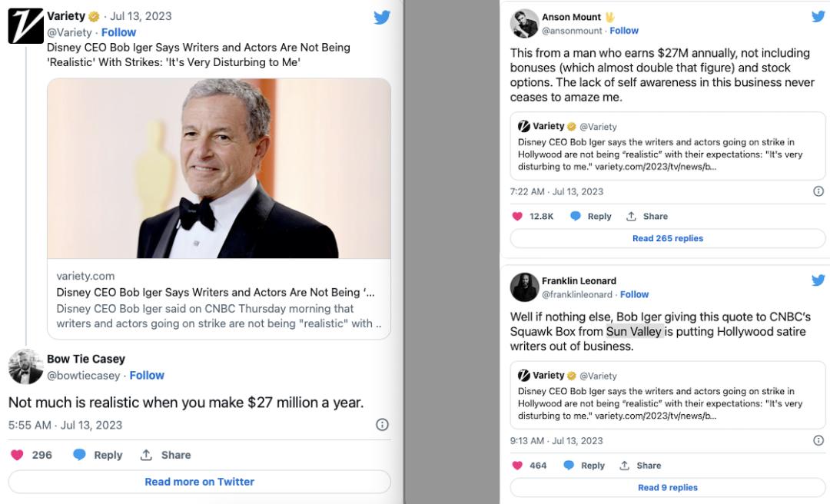Share Franklin Leonard's tweet
Image resolution: width=830 pixels, height=504 pixels.
point(643,466)
